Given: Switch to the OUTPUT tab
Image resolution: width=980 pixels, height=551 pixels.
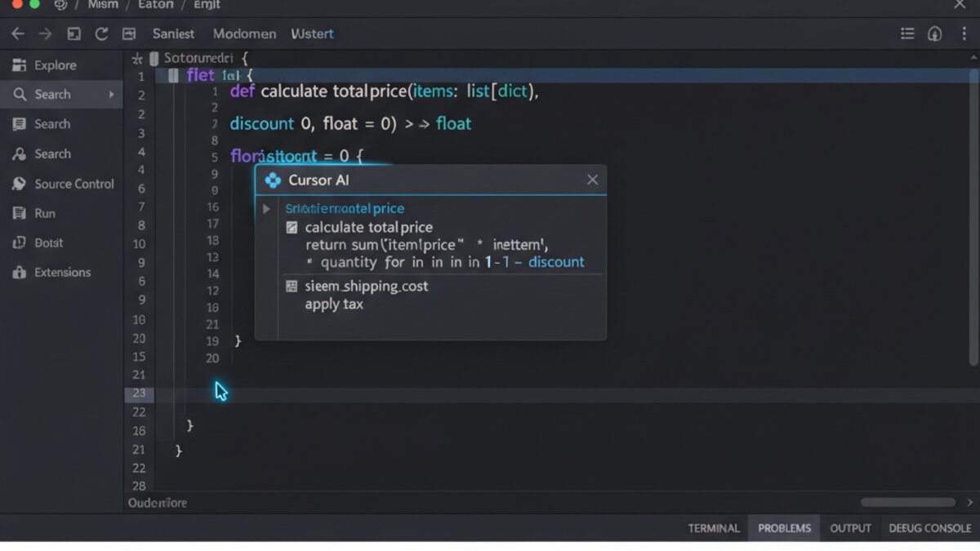Looking at the screenshot, I should 851,528.
